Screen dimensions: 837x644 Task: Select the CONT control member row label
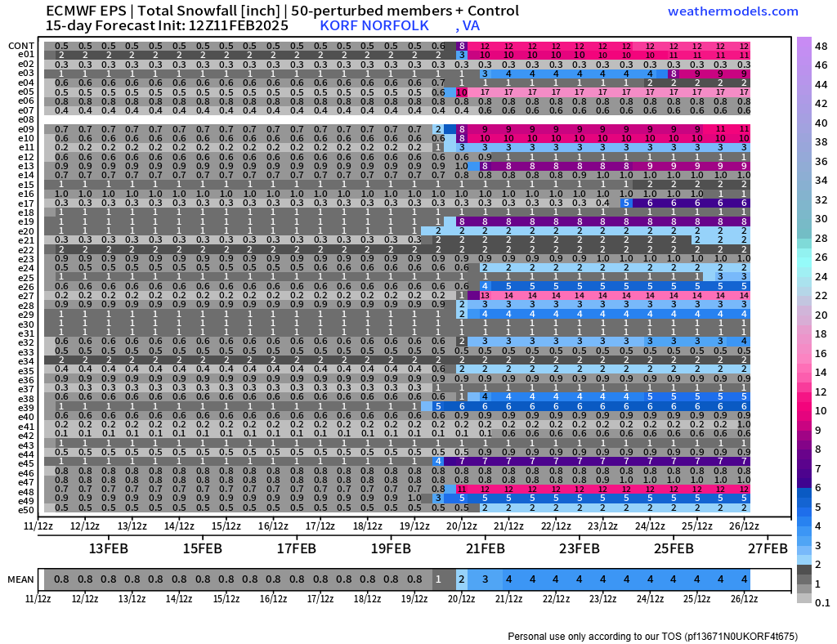21,46
